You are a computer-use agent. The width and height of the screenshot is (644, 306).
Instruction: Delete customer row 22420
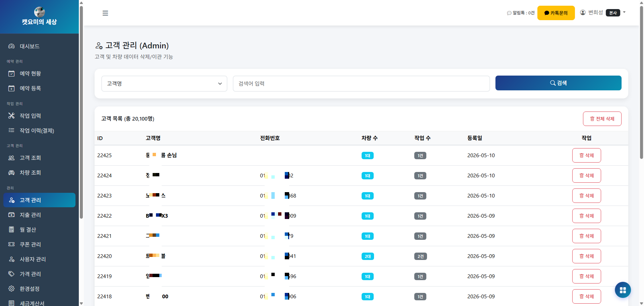coord(586,256)
